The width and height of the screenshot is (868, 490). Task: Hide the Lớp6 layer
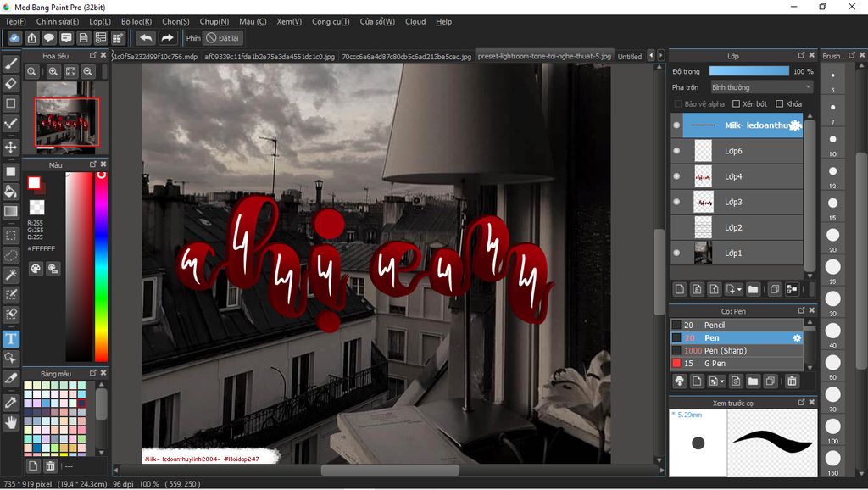click(676, 151)
